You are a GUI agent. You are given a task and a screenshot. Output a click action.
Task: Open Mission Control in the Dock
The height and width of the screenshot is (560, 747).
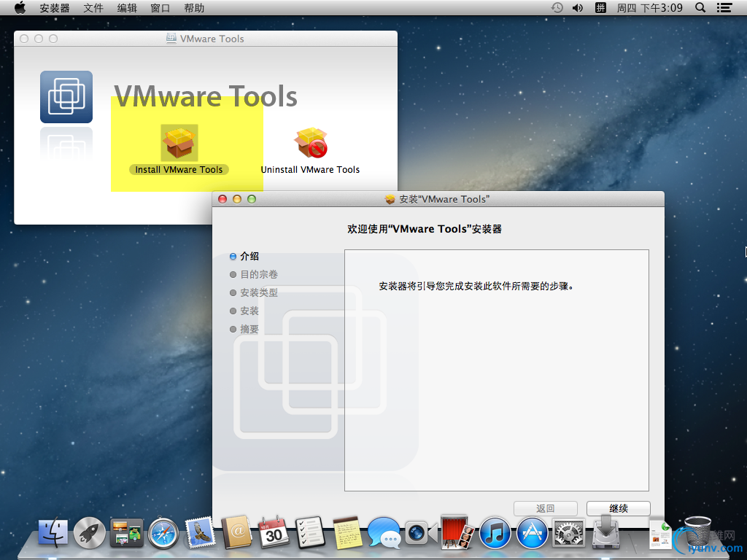tap(126, 532)
